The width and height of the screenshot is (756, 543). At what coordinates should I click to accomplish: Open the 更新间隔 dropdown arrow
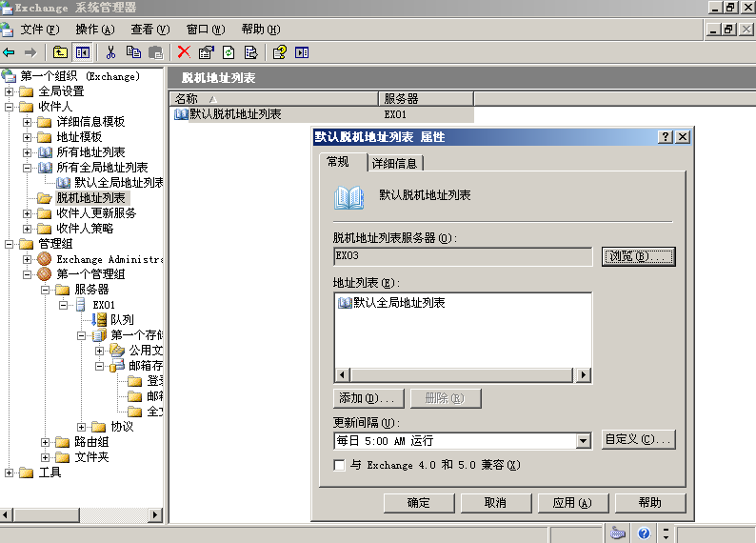point(583,441)
